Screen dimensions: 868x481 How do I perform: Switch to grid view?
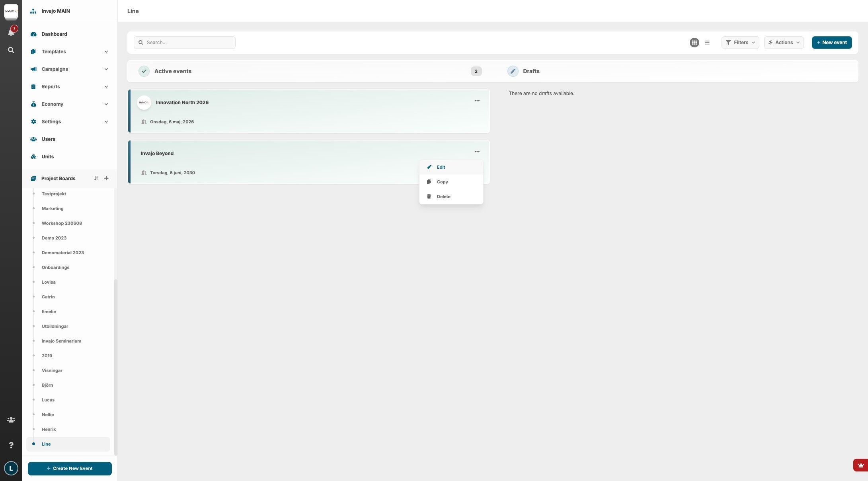(x=694, y=43)
